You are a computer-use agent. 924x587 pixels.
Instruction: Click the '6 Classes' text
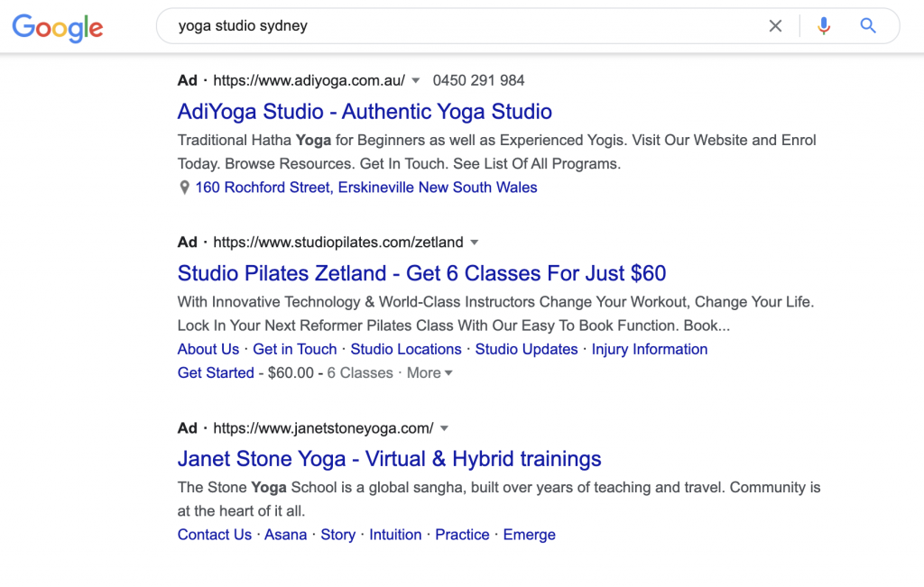coord(360,372)
